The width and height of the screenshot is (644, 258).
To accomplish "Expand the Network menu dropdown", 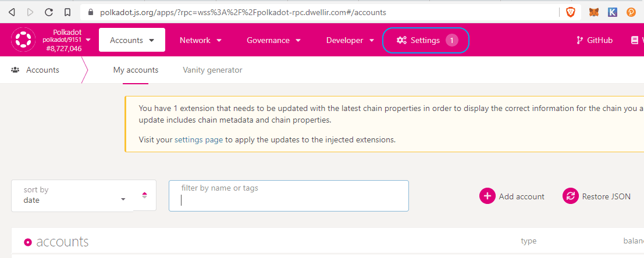I will [x=201, y=40].
